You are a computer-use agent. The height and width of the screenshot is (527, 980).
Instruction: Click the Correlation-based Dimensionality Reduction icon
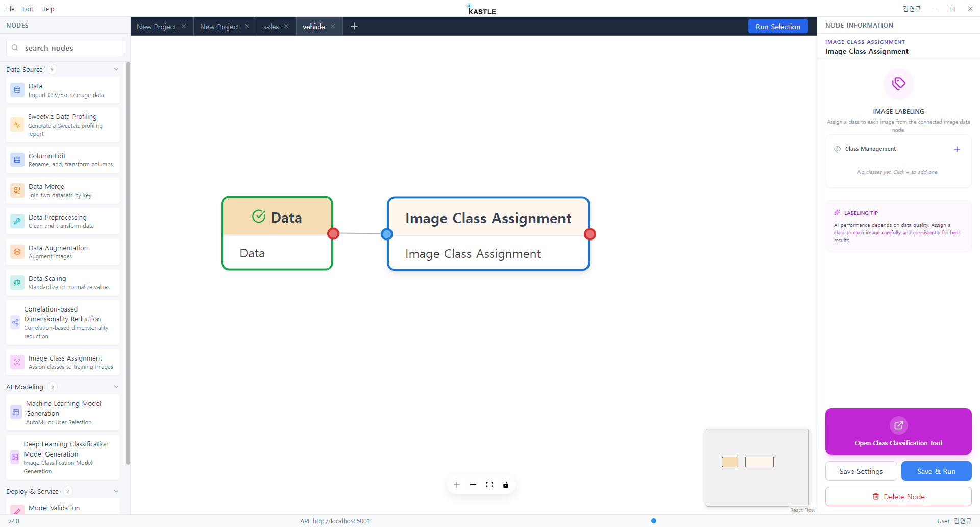coord(15,322)
